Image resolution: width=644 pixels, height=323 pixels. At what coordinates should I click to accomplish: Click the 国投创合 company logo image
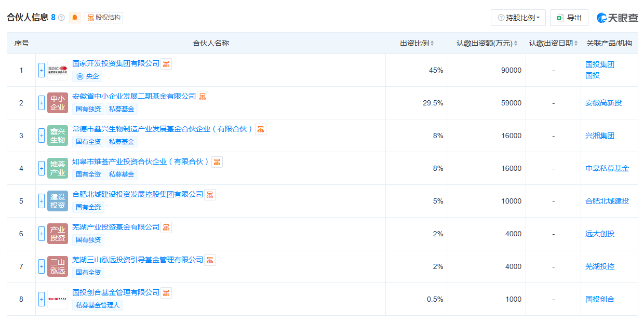tap(58, 299)
